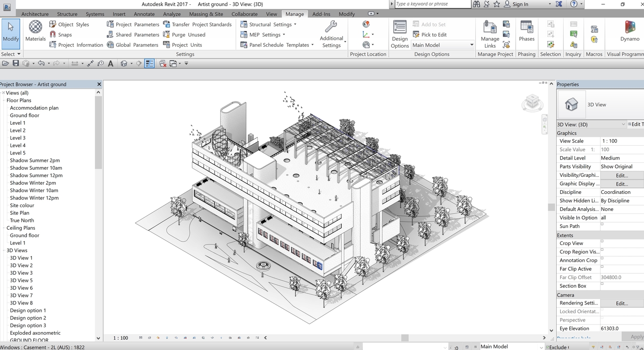Switch to the Architecture ribbon tab
The height and width of the screenshot is (350, 644).
tap(35, 14)
